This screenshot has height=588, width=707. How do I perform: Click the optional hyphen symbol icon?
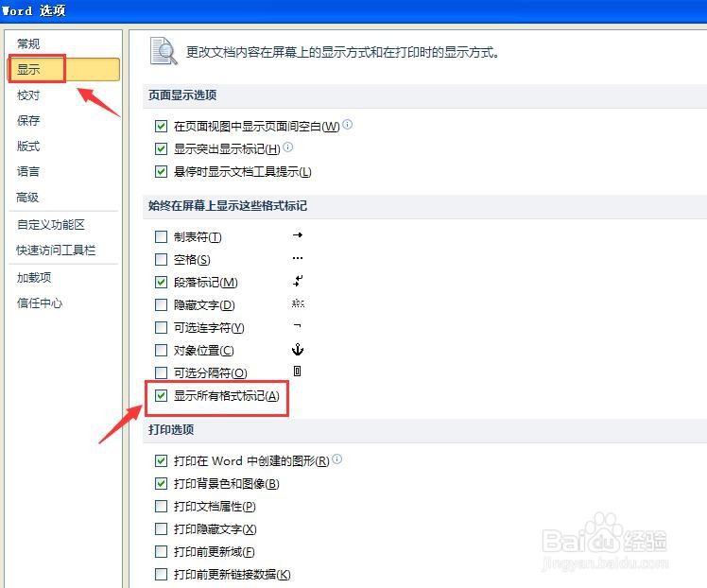[297, 325]
